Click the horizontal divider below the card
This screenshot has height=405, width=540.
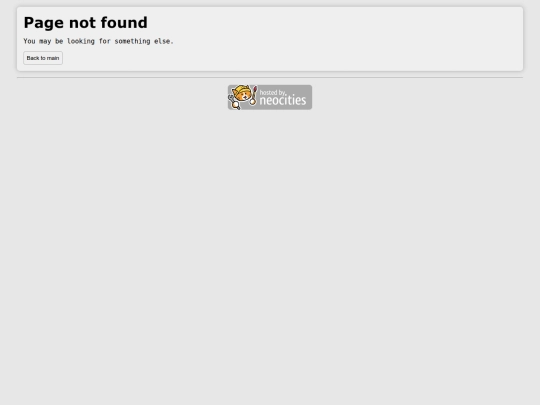click(270, 77)
